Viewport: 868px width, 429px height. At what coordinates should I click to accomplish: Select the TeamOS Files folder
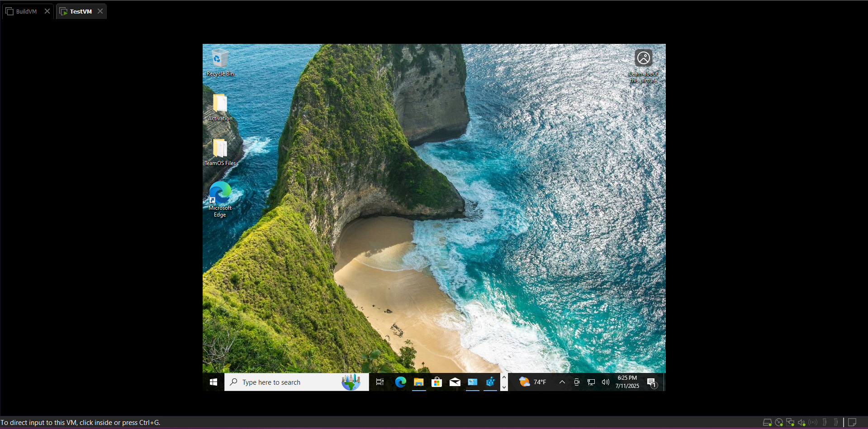[220, 152]
